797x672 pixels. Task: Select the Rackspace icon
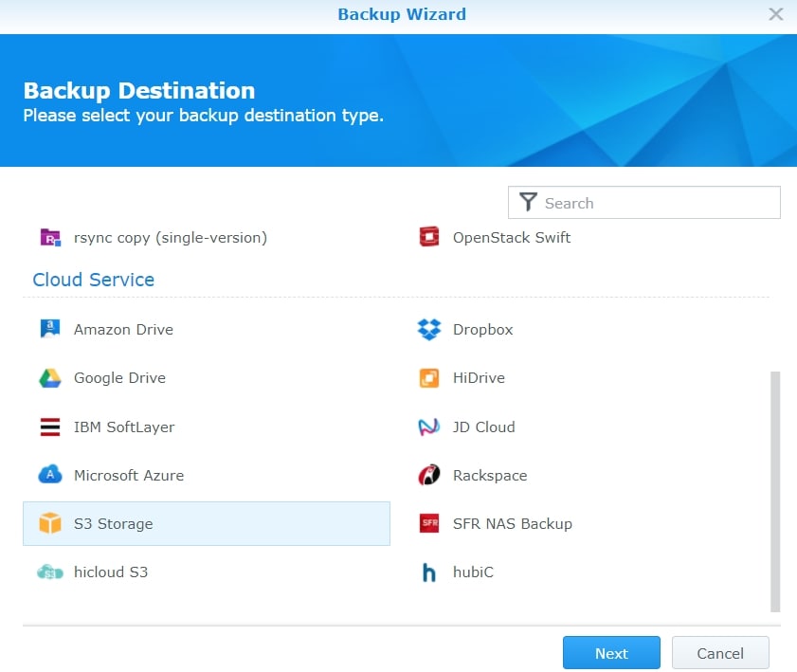pos(429,476)
